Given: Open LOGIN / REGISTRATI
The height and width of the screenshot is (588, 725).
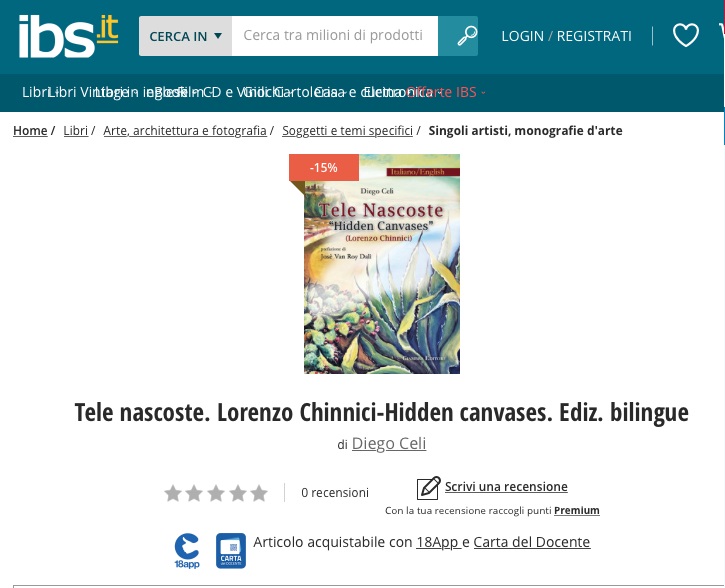Looking at the screenshot, I should (x=566, y=36).
